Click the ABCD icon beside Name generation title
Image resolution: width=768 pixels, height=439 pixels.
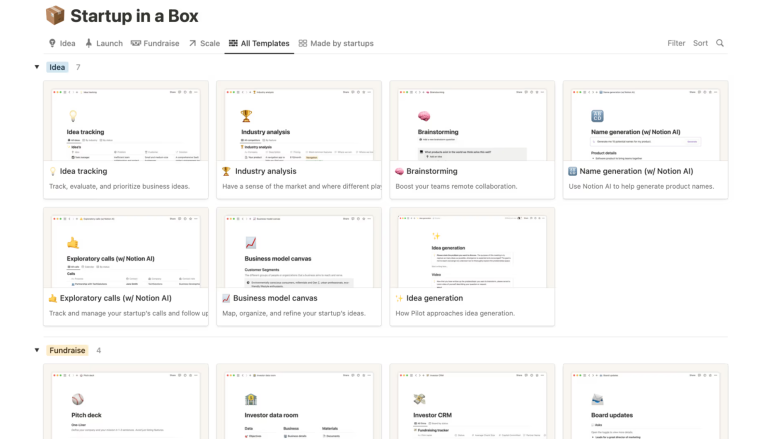[572, 171]
